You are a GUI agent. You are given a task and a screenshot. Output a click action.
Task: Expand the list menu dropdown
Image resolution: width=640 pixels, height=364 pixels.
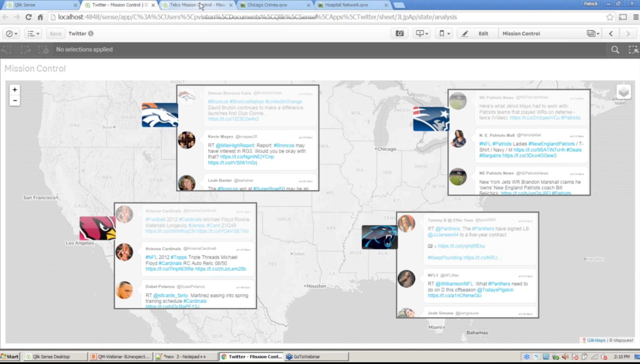point(33,34)
